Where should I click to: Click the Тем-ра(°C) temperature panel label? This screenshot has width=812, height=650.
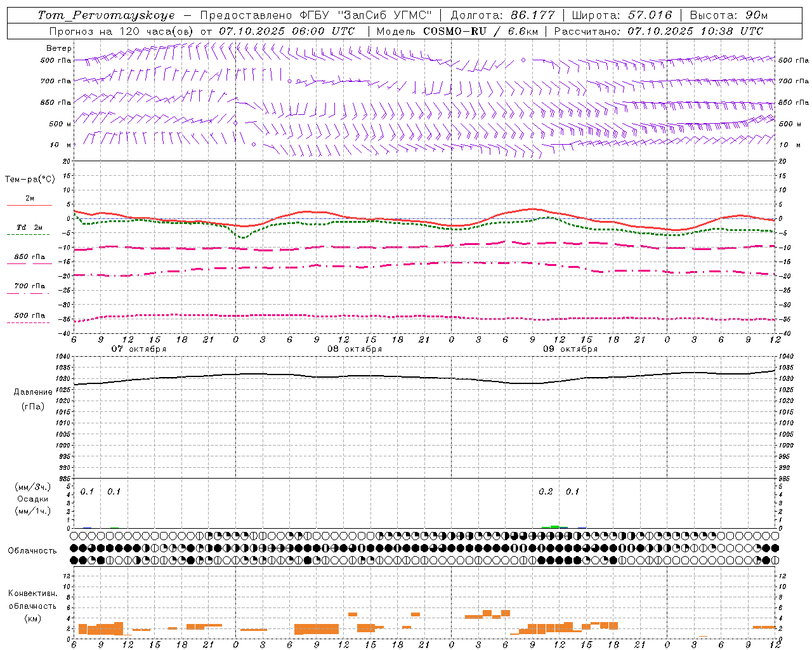(x=30, y=180)
